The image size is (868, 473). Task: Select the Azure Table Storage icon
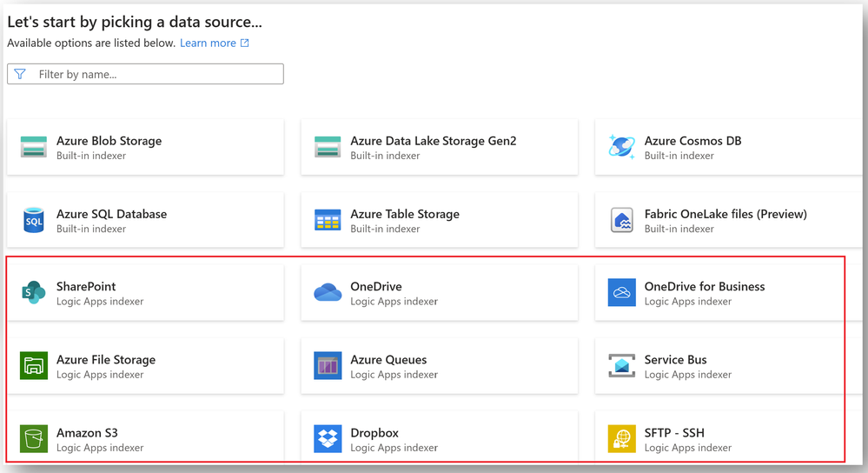[328, 221]
